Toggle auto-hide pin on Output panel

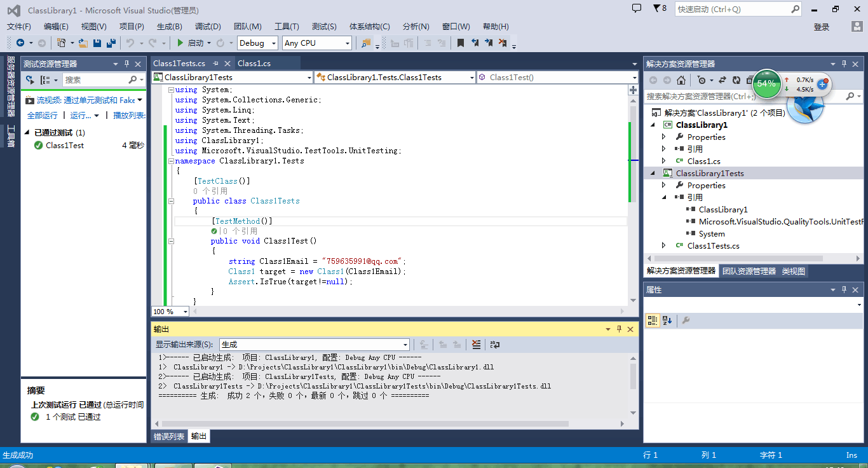click(x=619, y=329)
